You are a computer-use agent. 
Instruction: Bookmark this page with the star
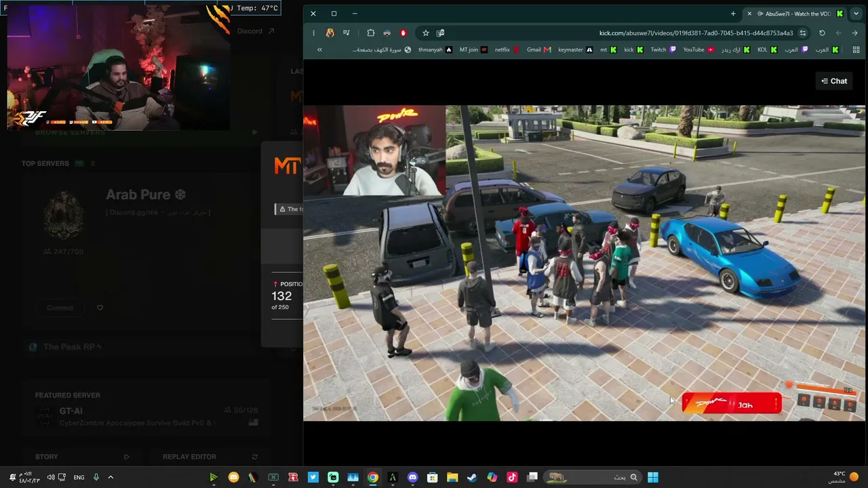point(426,33)
